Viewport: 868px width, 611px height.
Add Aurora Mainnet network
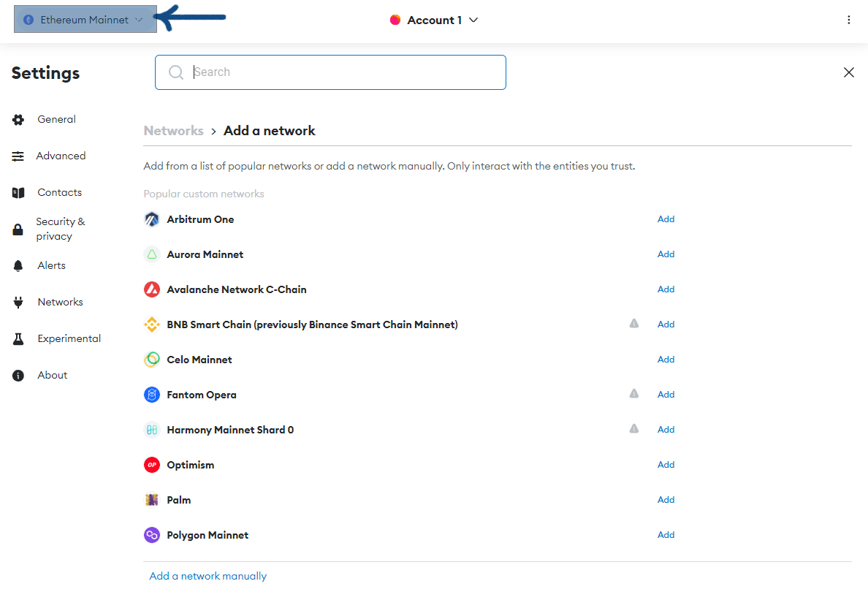[666, 254]
